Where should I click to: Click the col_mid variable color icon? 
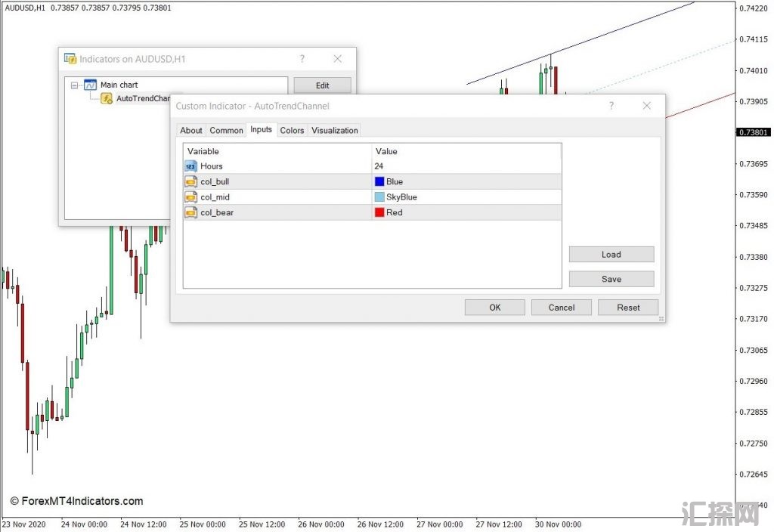[190, 197]
